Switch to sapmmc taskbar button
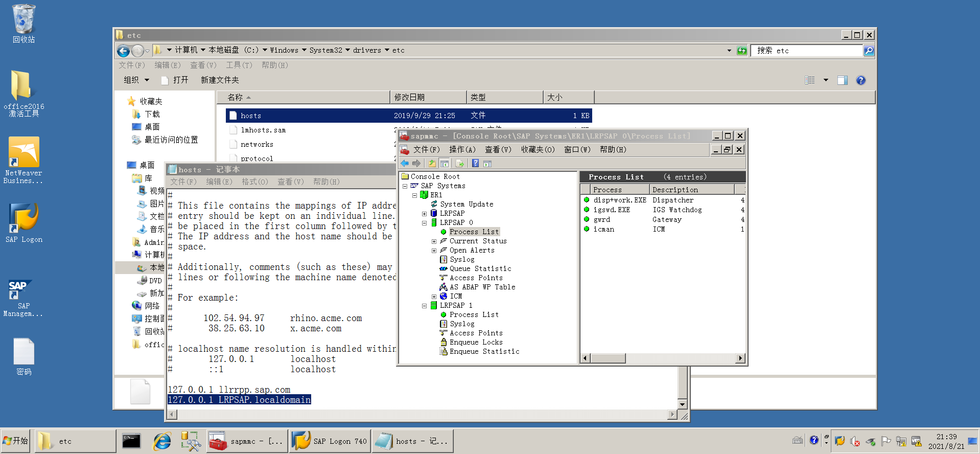980x454 pixels. click(247, 441)
